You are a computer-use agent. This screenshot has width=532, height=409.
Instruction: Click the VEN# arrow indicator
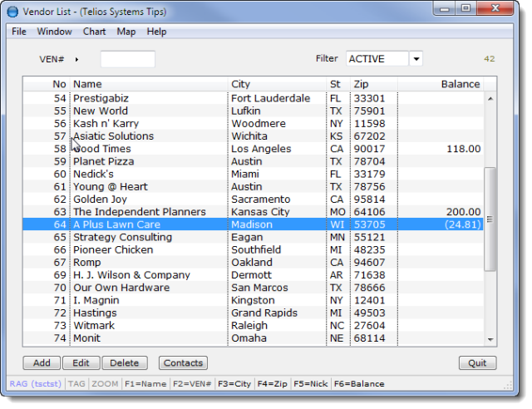click(x=76, y=59)
